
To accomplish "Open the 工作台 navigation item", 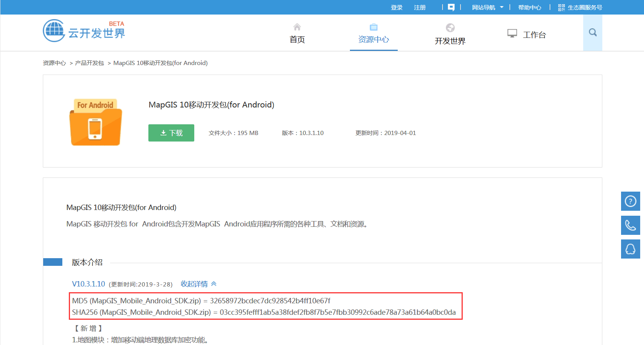I will tap(534, 35).
